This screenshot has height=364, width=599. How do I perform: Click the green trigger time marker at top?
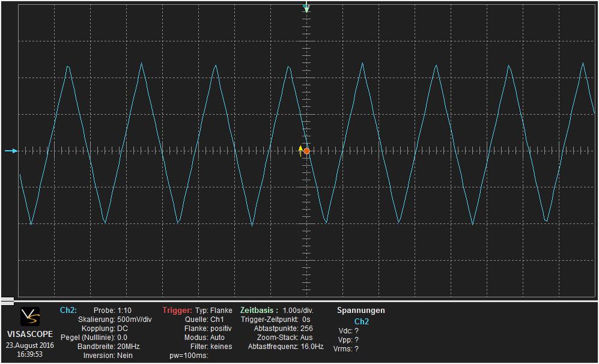(306, 7)
